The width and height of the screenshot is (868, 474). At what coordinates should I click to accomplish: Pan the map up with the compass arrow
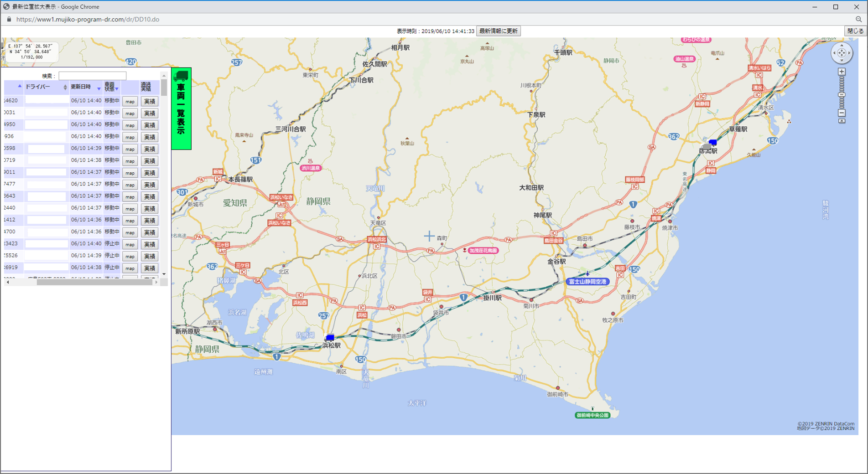[842, 46]
